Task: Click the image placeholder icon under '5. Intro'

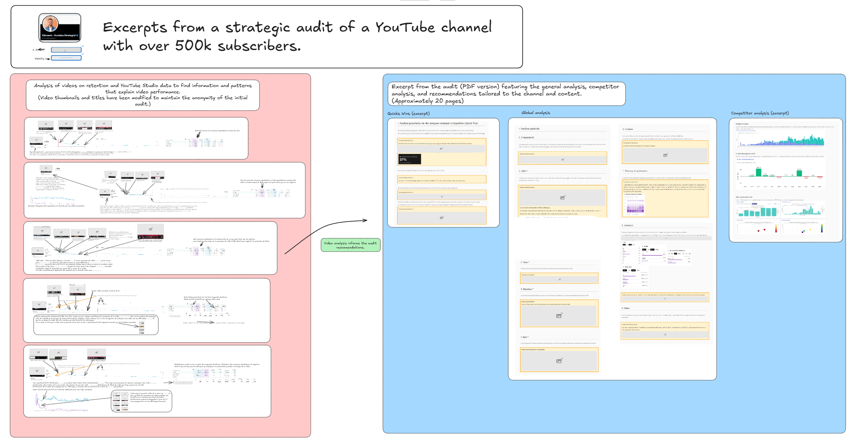Action: click(559, 361)
